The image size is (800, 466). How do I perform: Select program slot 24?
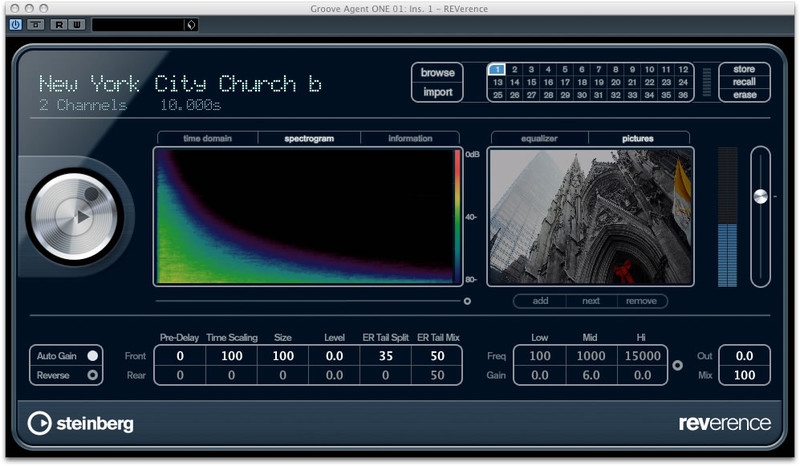683,82
